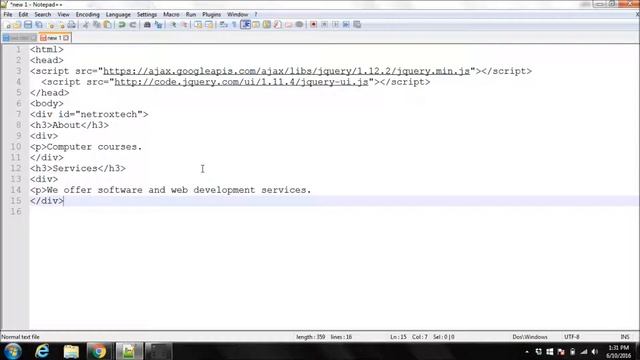Click 'Dos\Windows' EOL format in status bar

(530, 337)
